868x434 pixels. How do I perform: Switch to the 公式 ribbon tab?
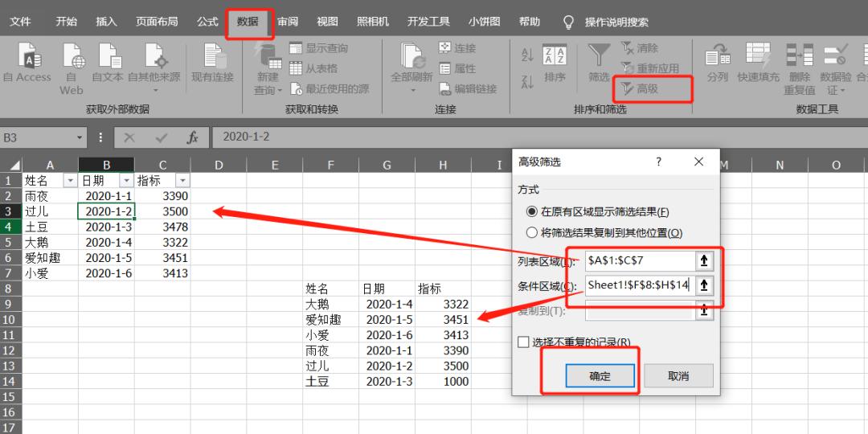(x=207, y=22)
